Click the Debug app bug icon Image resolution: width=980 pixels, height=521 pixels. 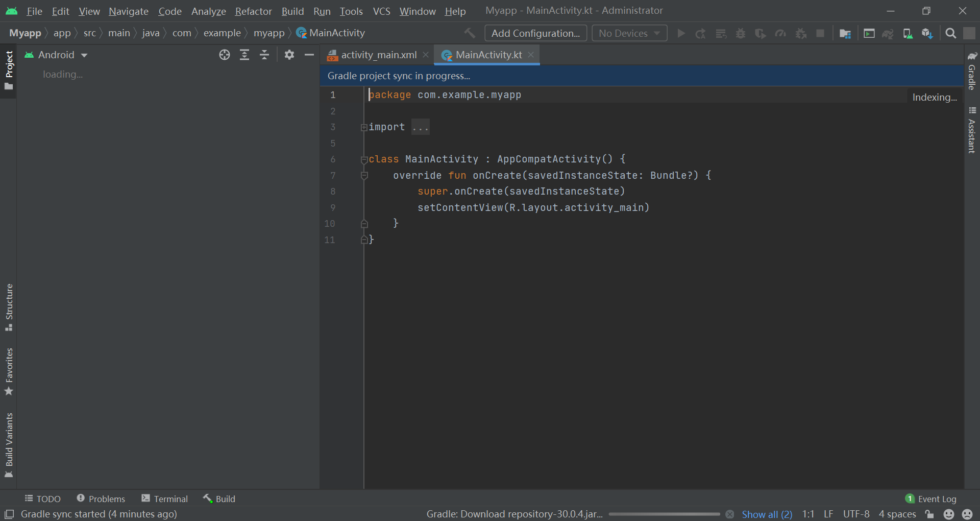click(741, 33)
